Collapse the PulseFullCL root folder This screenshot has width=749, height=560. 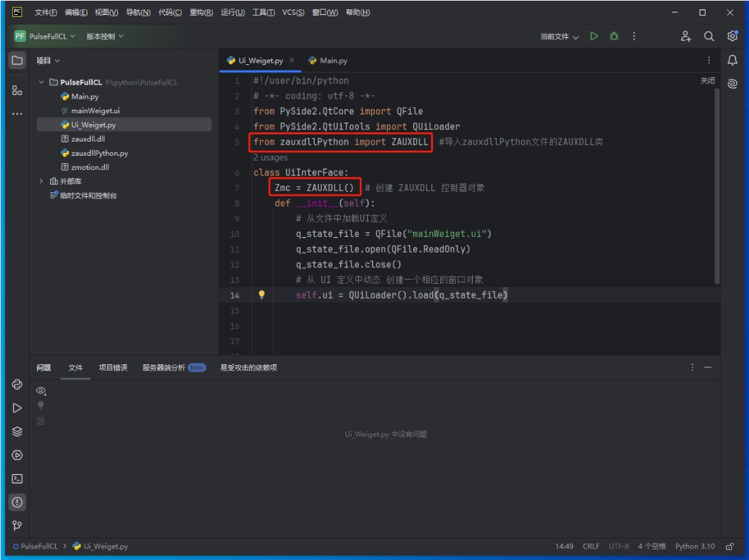point(41,82)
